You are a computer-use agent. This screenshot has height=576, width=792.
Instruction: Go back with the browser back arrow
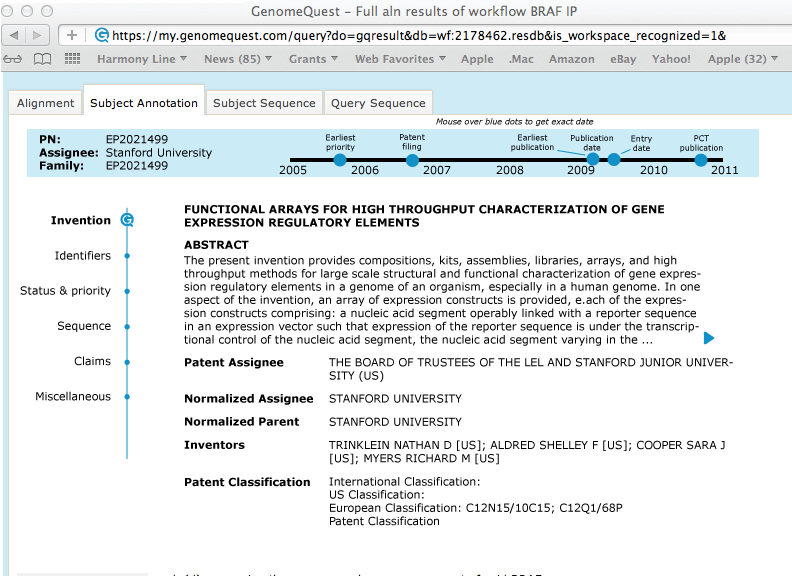coord(15,35)
